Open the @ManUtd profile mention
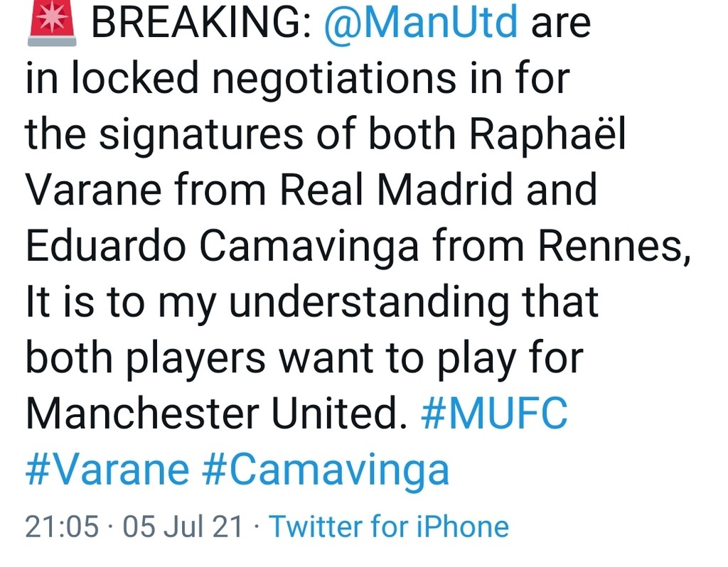728x567 pixels. click(420, 23)
